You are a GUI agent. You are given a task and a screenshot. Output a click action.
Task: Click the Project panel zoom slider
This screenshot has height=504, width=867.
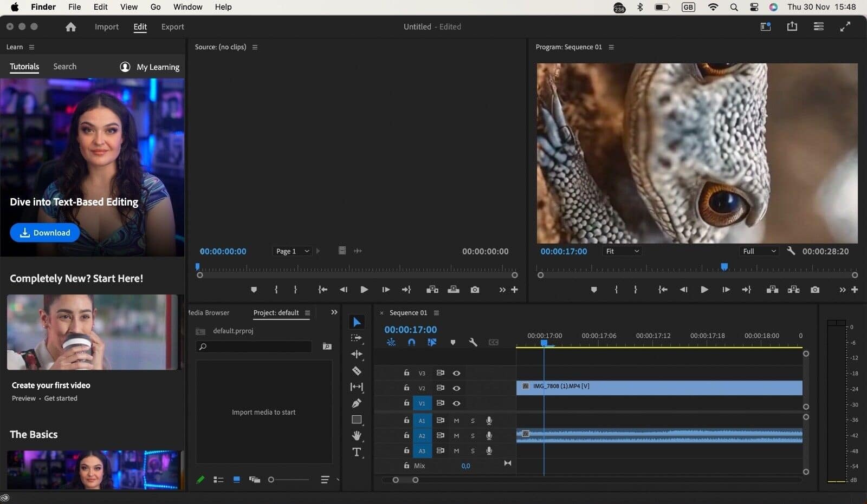(x=289, y=480)
